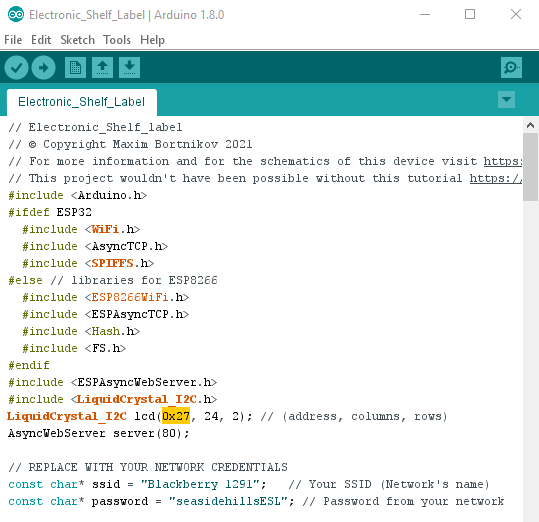The width and height of the screenshot is (539, 522).
Task: Follow the https link on the schematics comment line
Action: coord(503,161)
